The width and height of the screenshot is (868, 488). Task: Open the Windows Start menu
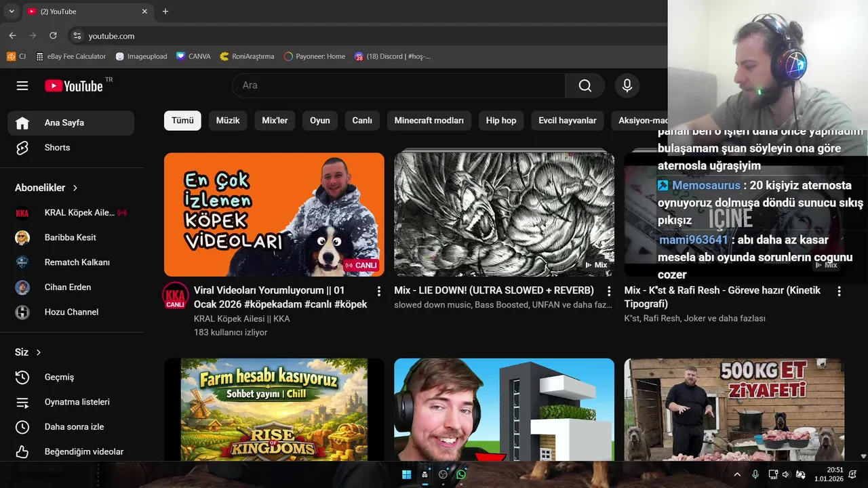coord(406,474)
